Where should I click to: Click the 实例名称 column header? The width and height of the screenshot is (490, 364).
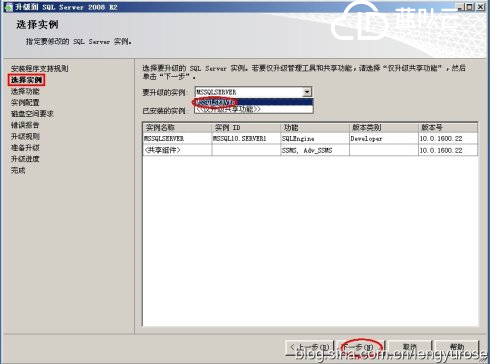(x=177, y=128)
